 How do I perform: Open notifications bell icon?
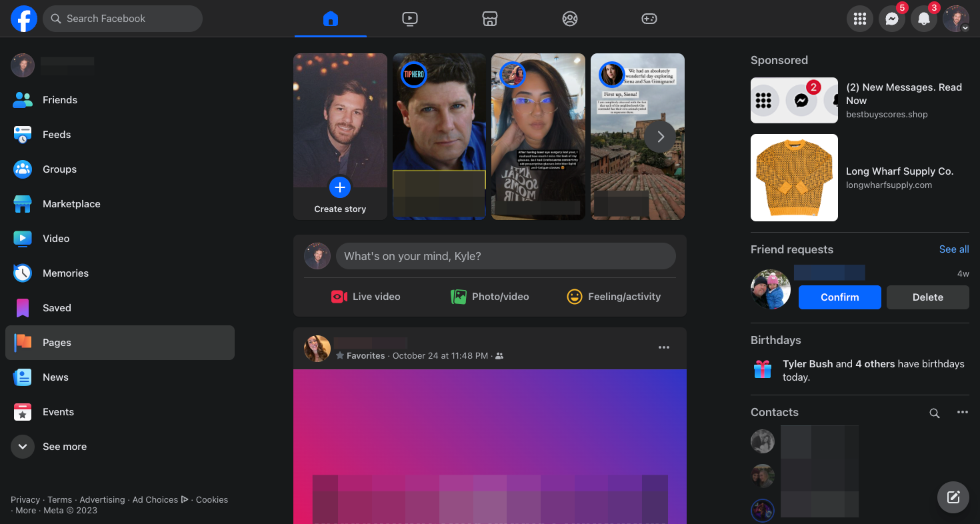point(924,19)
